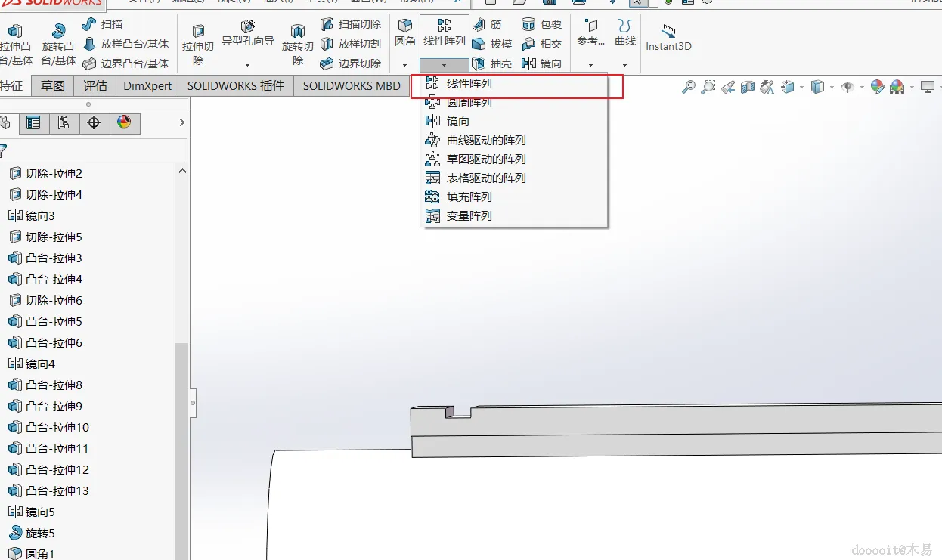Choose 圆周阵列 from the pattern menu
The image size is (942, 560).
pos(514,102)
